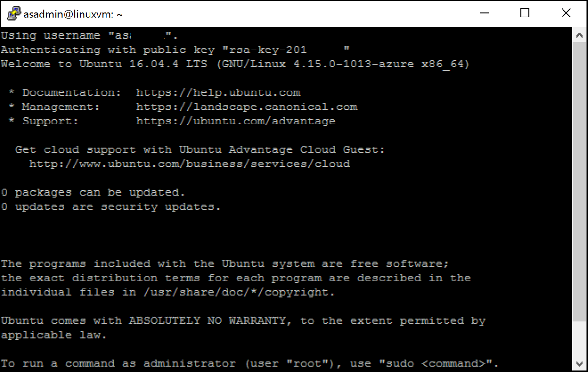Open the landscape.canonical.com management link
The image size is (588, 372).
pyautogui.click(x=246, y=107)
